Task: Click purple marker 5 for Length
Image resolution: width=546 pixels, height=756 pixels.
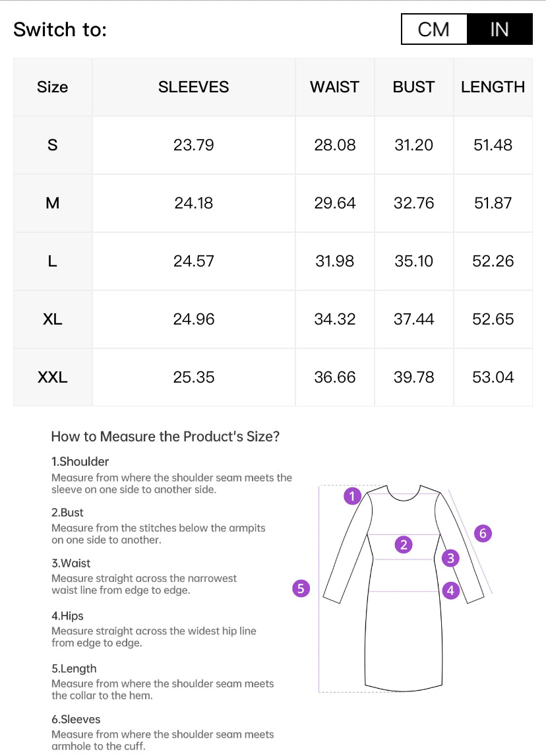Action: click(x=301, y=588)
